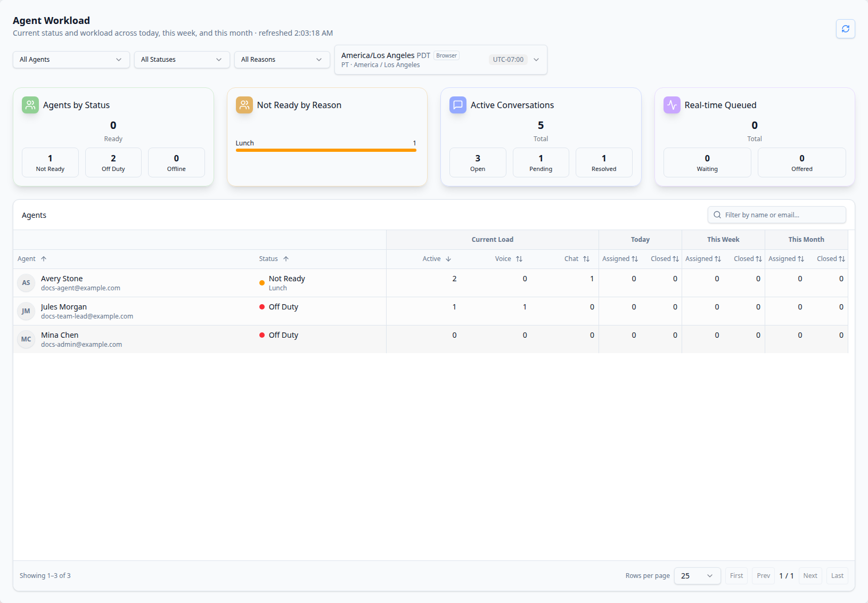Open the Rows per page dropdown
Image resolution: width=868 pixels, height=603 pixels.
(698, 576)
